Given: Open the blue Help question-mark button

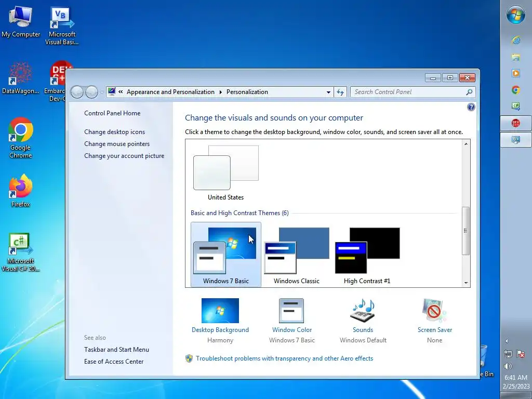Looking at the screenshot, I should (471, 107).
